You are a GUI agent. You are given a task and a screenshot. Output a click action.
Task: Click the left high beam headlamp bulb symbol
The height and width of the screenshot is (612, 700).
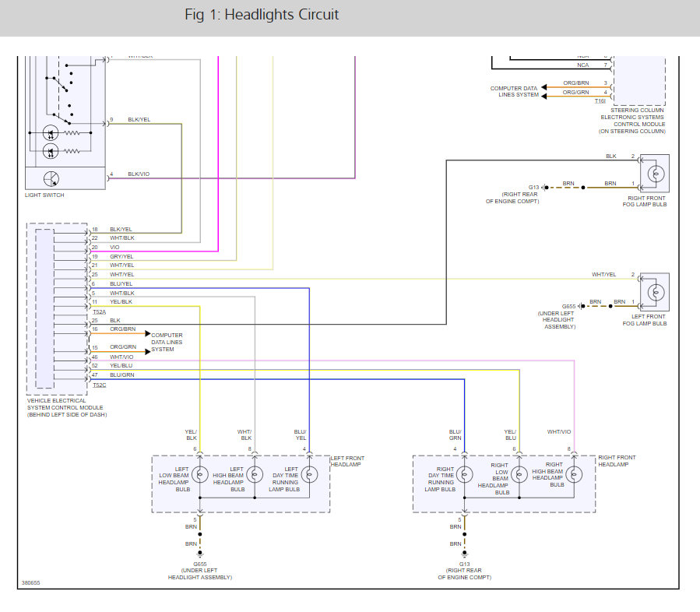[x=255, y=474]
